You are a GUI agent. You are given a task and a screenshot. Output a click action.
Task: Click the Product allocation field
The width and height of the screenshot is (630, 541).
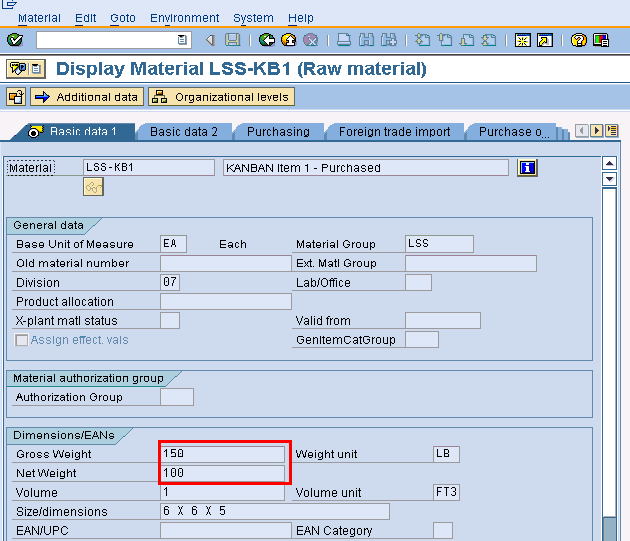(226, 301)
